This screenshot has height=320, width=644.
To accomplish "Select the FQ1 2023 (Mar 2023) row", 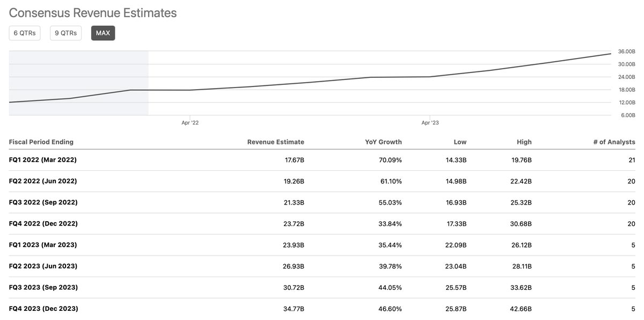I will pyautogui.click(x=43, y=245).
